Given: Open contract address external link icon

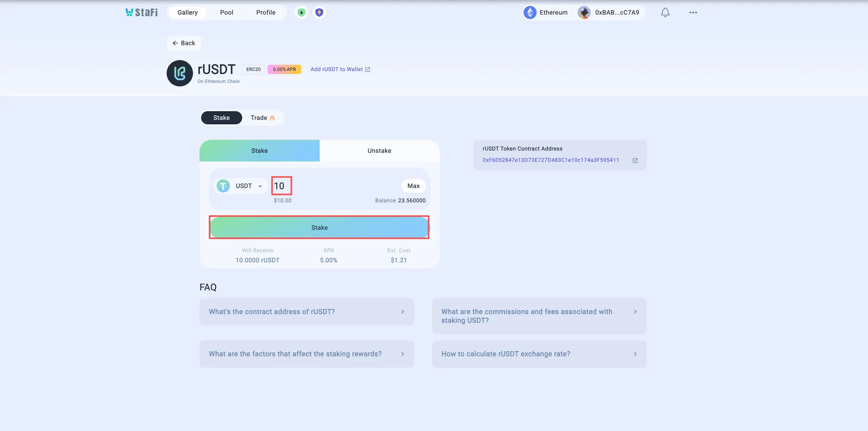Looking at the screenshot, I should pyautogui.click(x=635, y=160).
